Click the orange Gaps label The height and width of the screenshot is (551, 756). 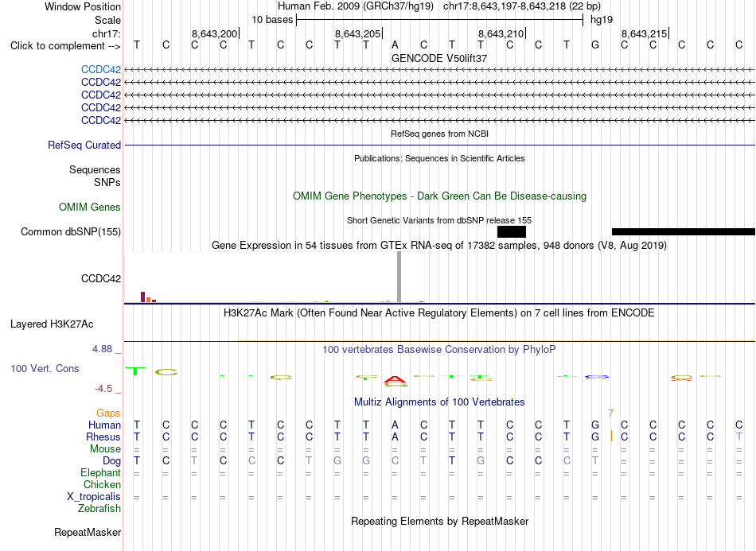coord(108,413)
